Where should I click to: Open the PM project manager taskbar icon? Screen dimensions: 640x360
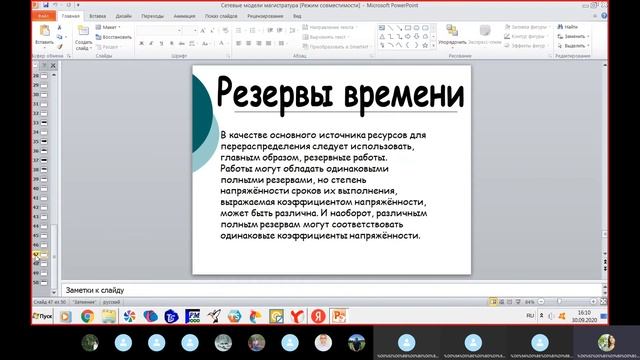(x=192, y=316)
